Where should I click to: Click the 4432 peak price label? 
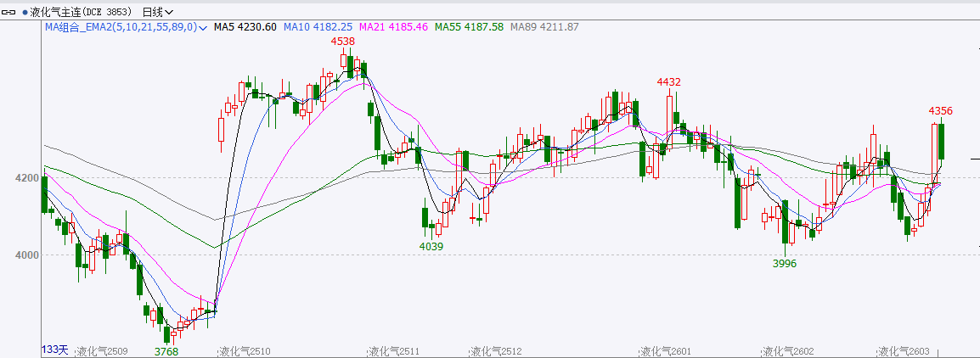(669, 81)
